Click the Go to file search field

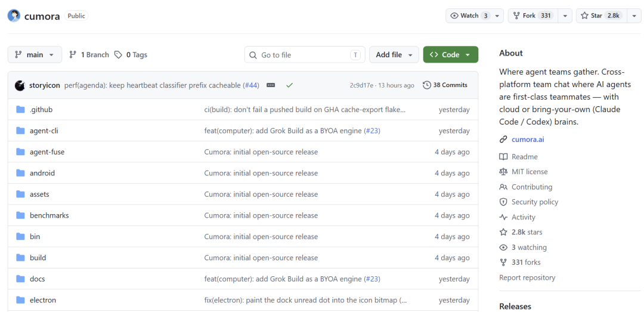tap(305, 55)
